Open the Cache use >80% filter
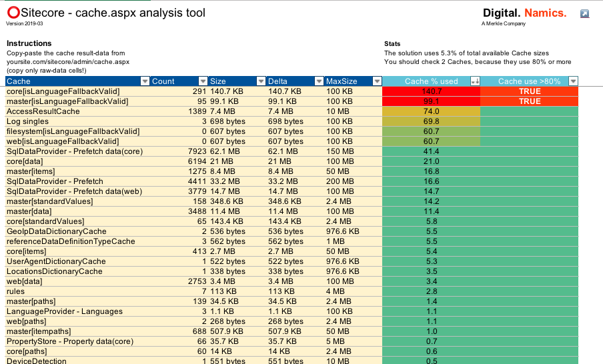The image size is (603, 364). [x=573, y=81]
